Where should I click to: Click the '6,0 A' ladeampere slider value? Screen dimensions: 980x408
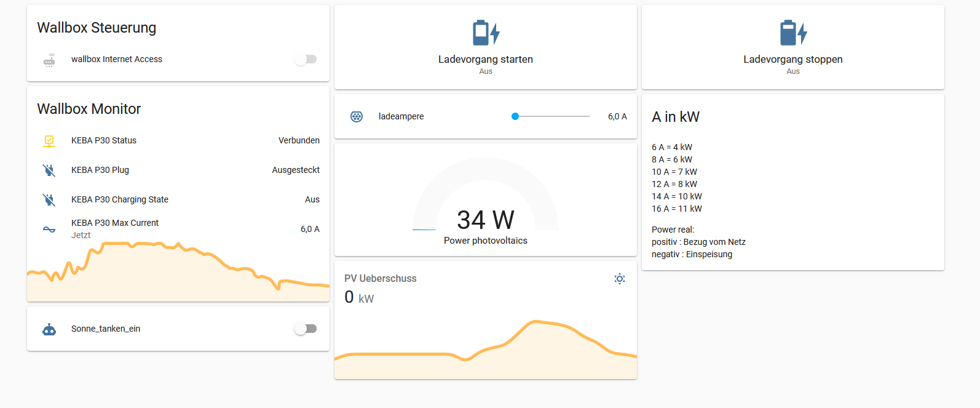617,117
